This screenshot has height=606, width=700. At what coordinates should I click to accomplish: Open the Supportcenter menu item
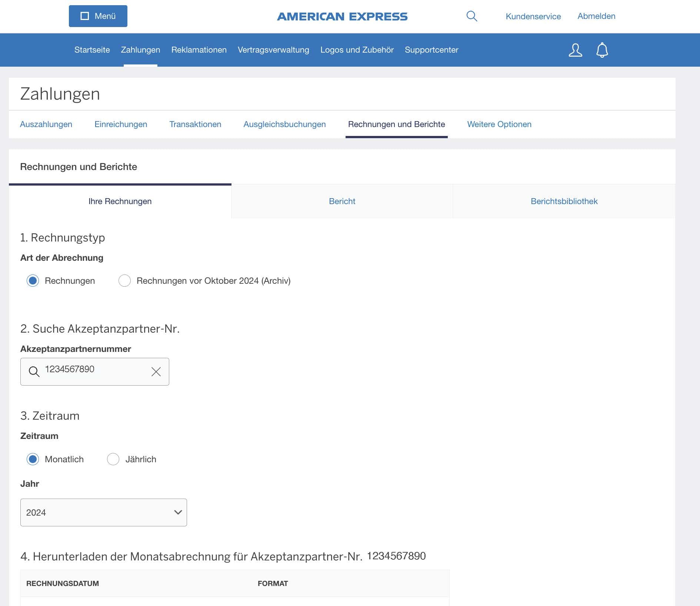pos(431,50)
